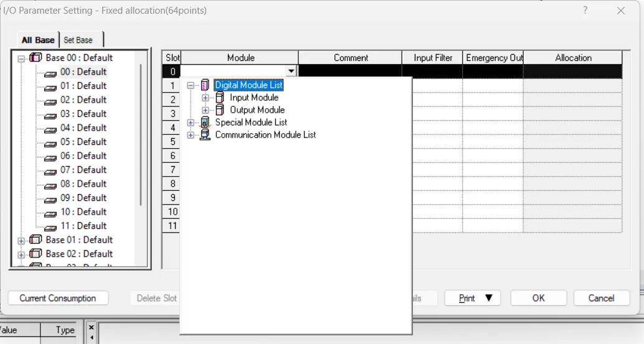The height and width of the screenshot is (344, 644).
Task: Click the Digital Module List icon
Action: coord(205,85)
